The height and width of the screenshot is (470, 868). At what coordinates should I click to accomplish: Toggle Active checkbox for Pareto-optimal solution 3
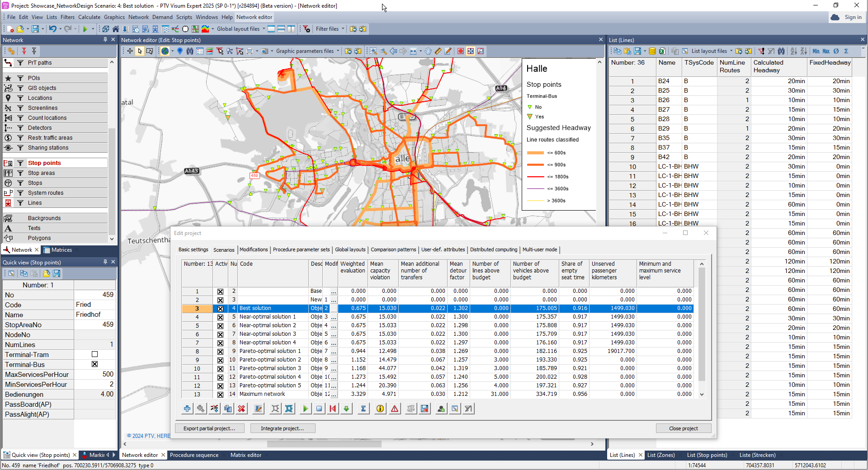tap(220, 369)
